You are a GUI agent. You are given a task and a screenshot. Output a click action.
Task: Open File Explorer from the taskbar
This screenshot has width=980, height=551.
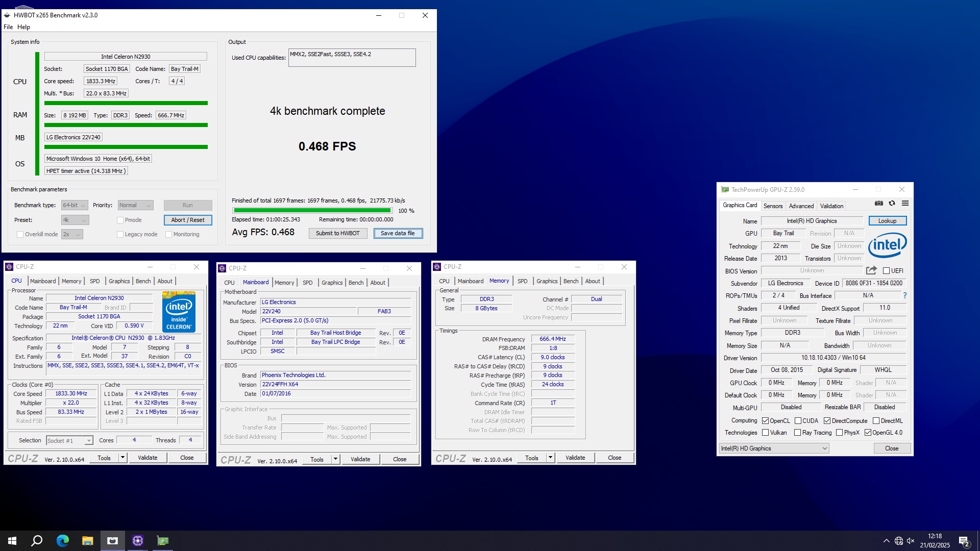pos(87,541)
